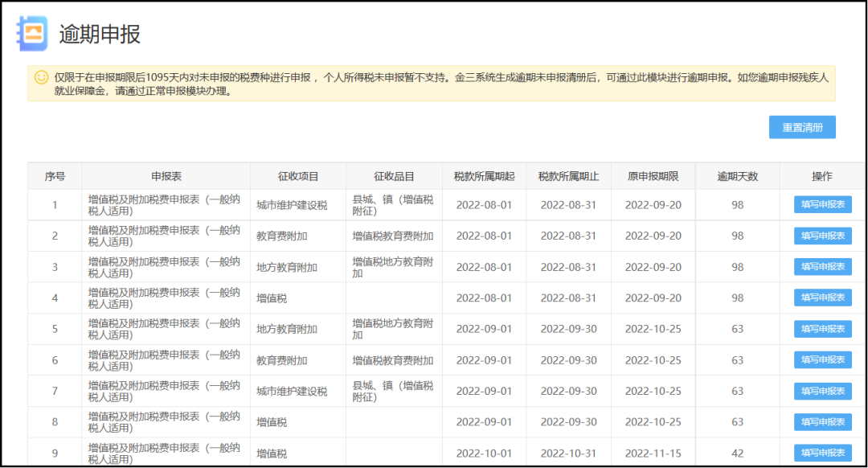This screenshot has width=868, height=468.
Task: Click the 序号 column header
Action: (55, 176)
